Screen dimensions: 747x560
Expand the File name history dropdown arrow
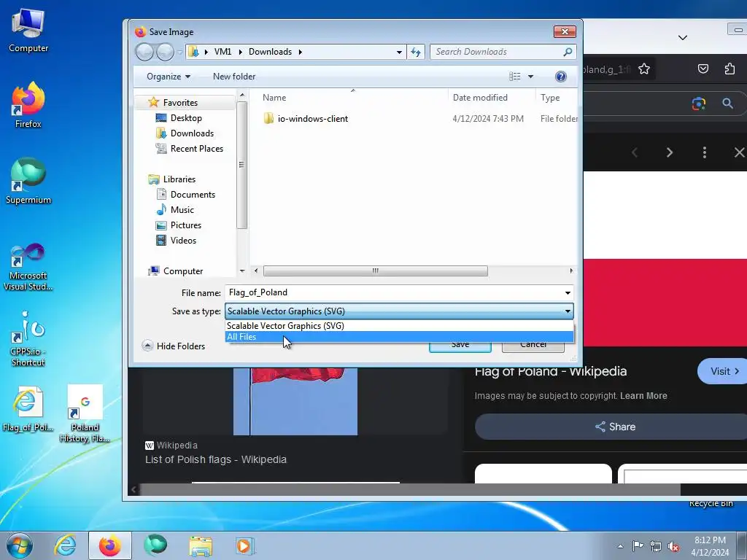(x=568, y=292)
